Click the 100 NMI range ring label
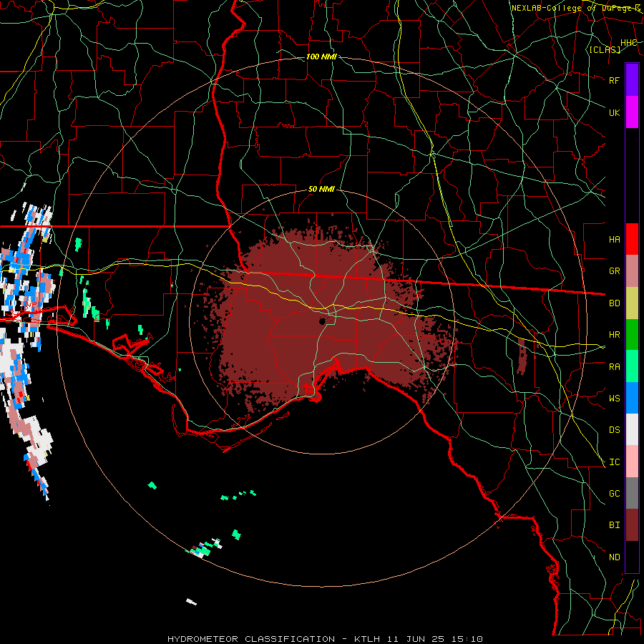 click(x=321, y=57)
